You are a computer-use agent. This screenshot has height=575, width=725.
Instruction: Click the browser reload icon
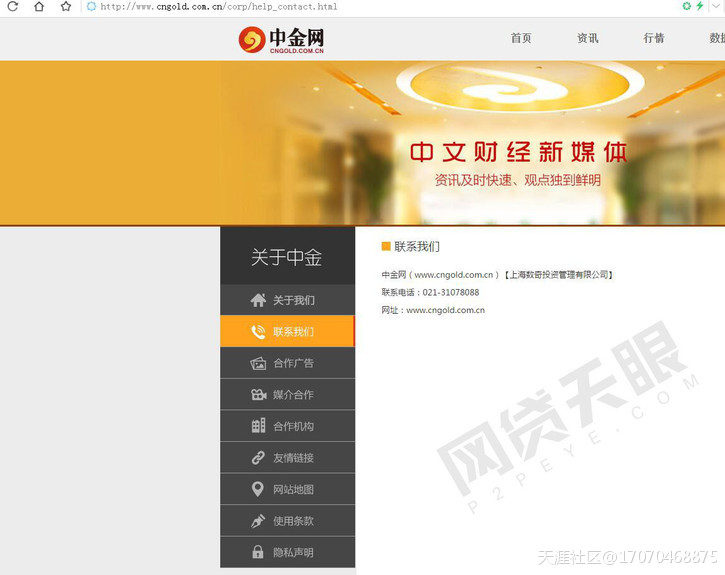click(13, 6)
